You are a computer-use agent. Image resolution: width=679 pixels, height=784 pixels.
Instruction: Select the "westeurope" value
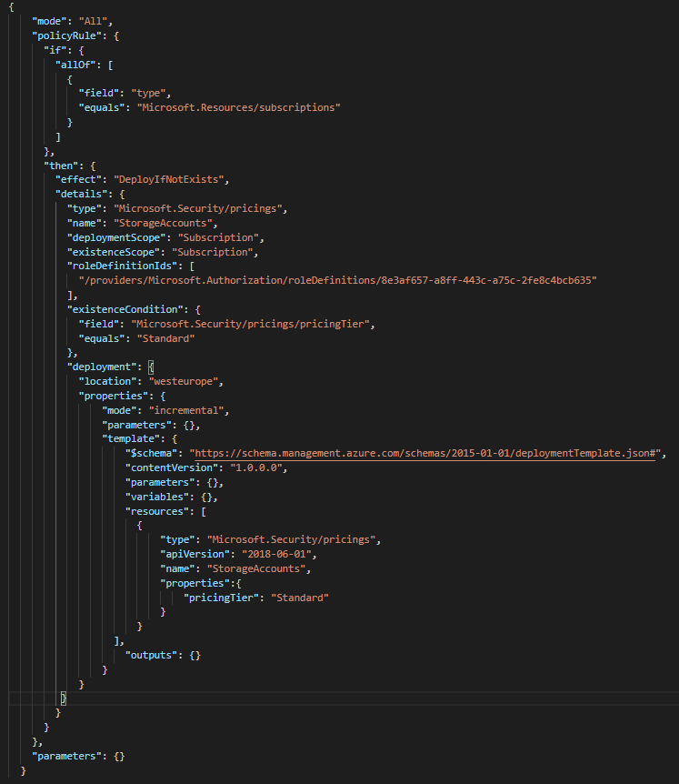click(184, 381)
